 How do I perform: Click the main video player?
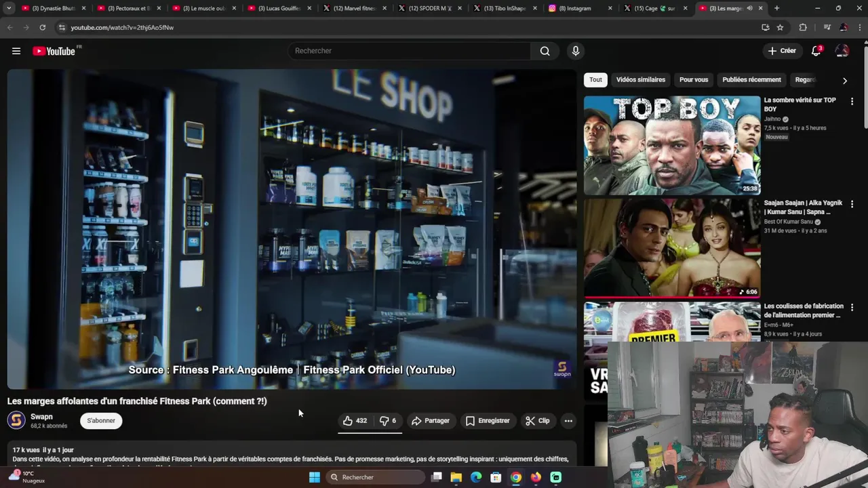(292, 228)
